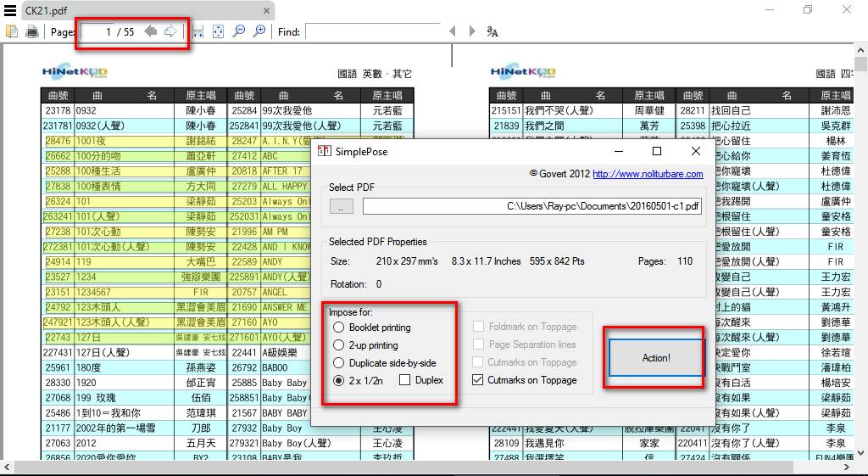Click the Find text field

point(373,31)
